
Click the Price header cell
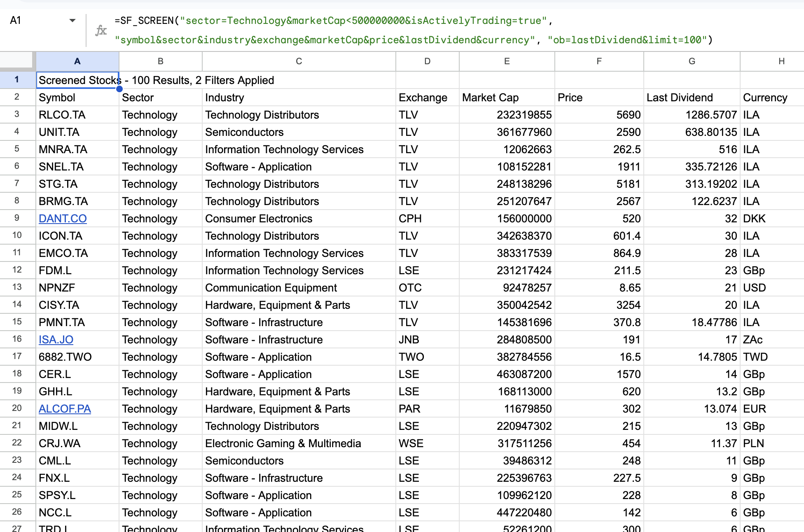[599, 98]
